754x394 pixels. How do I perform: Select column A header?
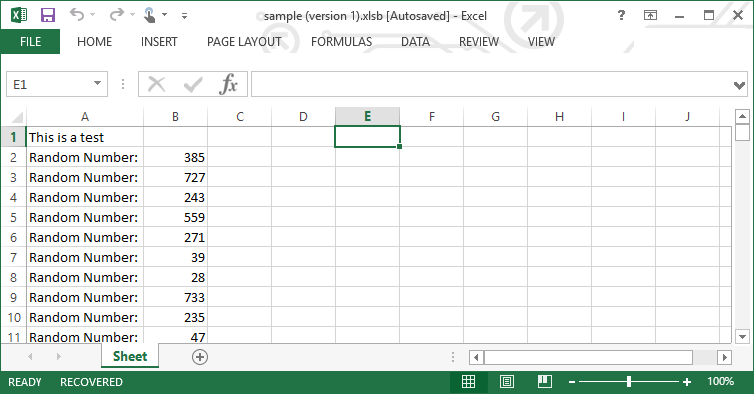point(85,117)
